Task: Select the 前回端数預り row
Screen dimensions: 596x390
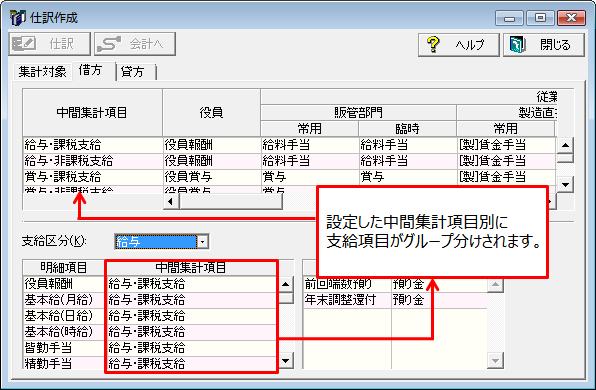Action: tap(395, 284)
